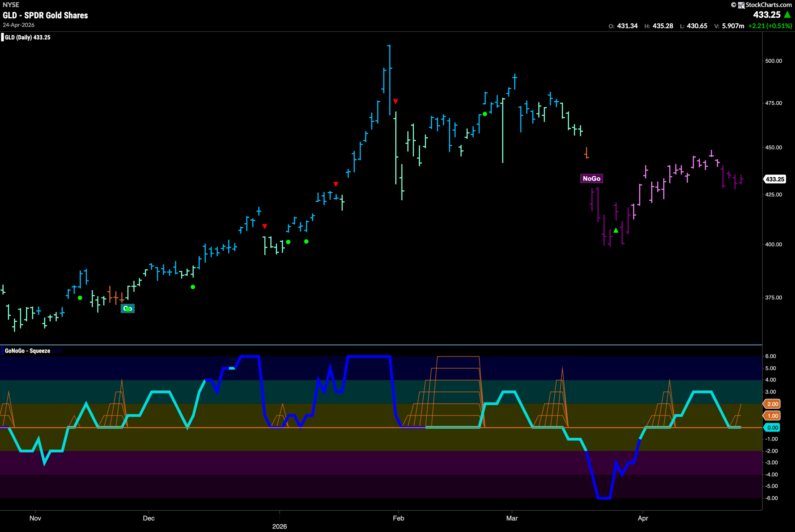Click the NoGo trend label on chart
The width and height of the screenshot is (795, 532).
coord(592,179)
